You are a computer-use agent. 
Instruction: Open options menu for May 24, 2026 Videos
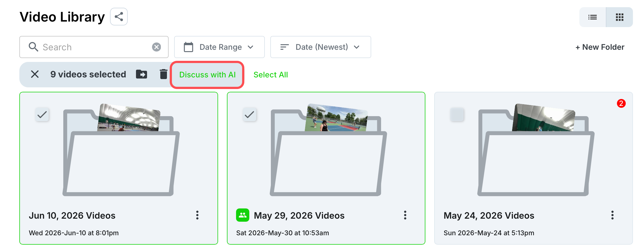612,215
